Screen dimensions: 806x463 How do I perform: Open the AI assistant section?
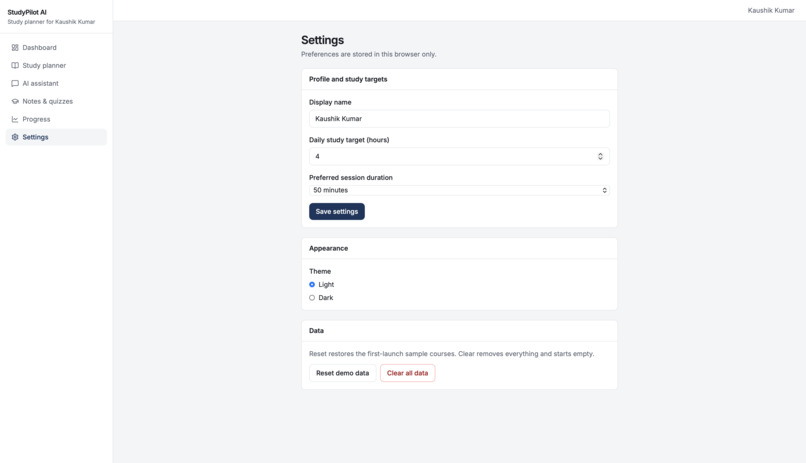[56, 83]
